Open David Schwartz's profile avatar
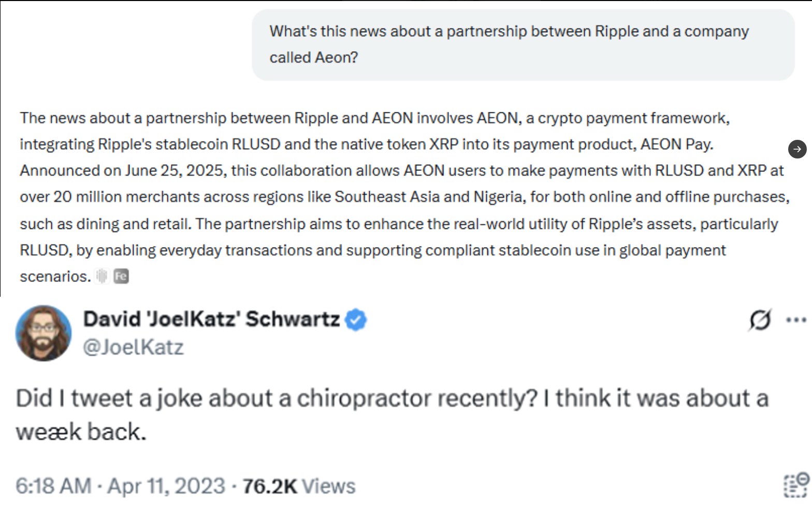812x506 pixels. 44,333
